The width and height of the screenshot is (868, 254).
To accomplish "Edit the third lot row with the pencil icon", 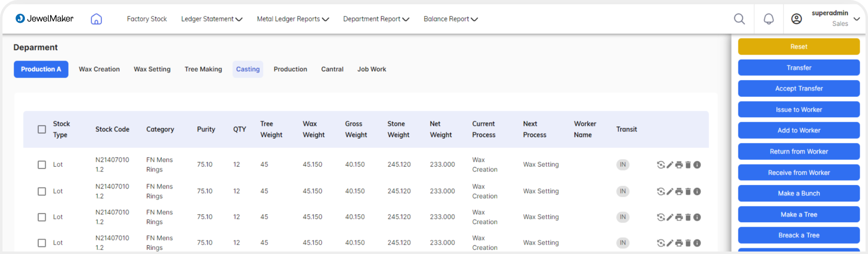I will click(x=670, y=217).
